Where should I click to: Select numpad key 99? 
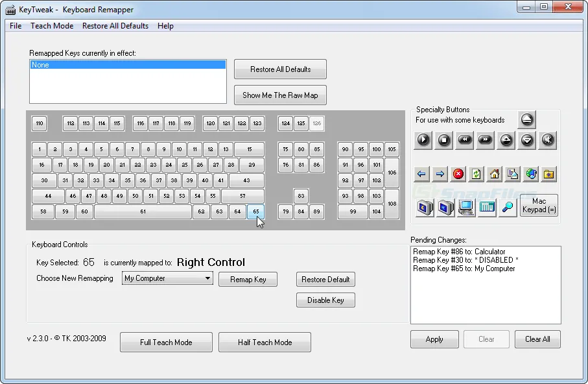tap(353, 211)
